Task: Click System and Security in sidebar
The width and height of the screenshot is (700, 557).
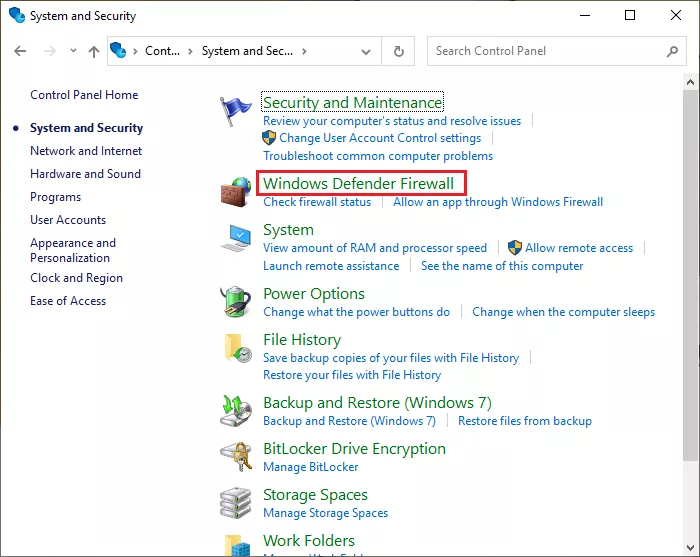Action: (x=86, y=128)
